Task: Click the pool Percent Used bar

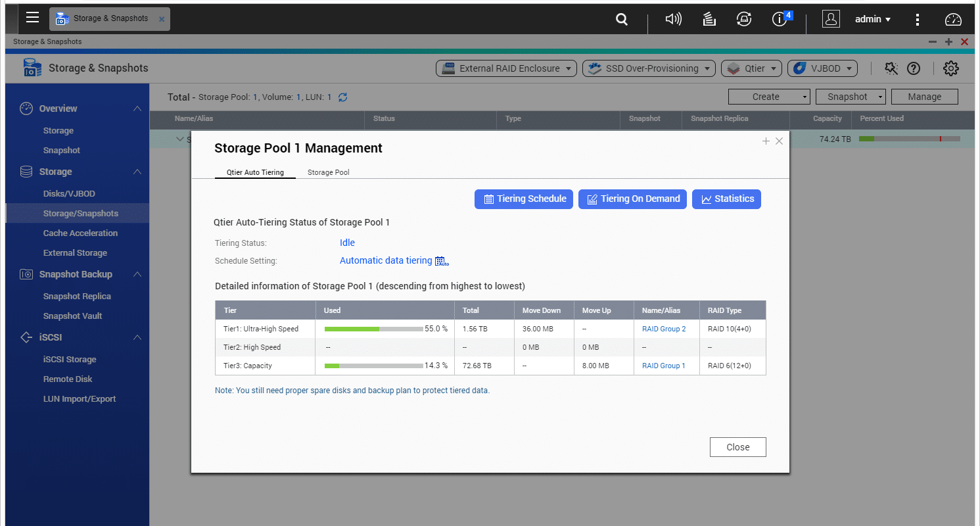Action: 910,139
